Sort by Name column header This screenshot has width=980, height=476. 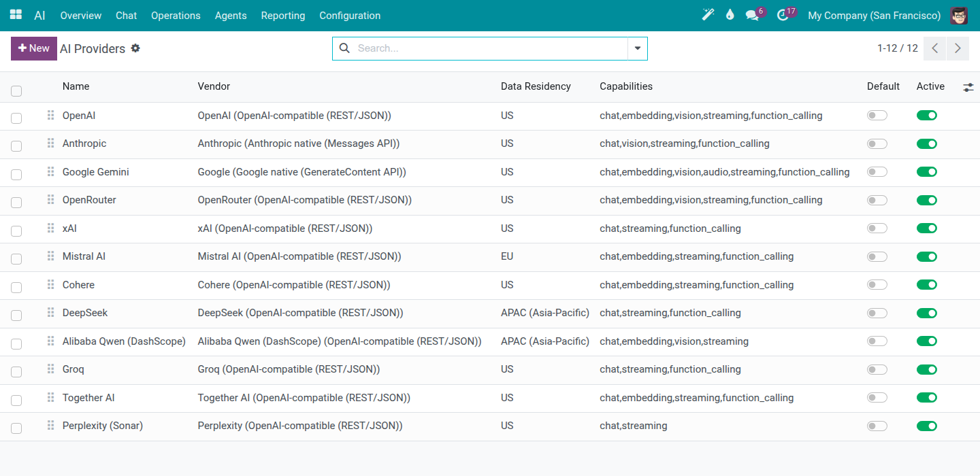click(x=76, y=86)
